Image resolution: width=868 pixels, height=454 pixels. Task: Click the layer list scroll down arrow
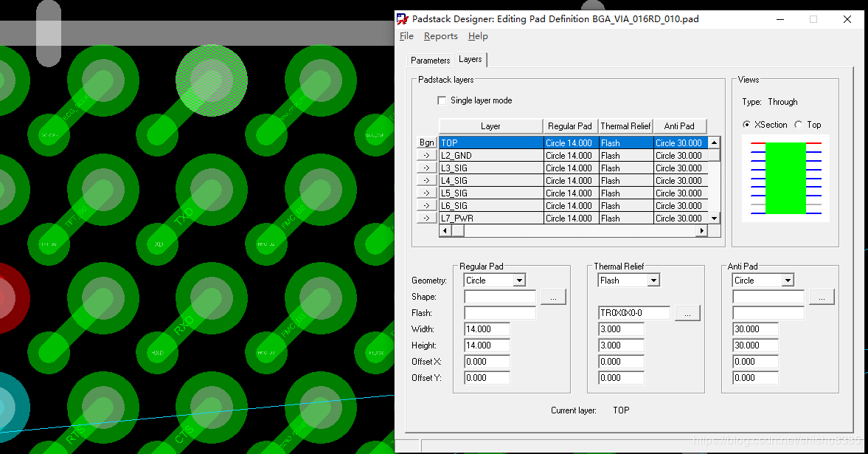[x=713, y=219]
